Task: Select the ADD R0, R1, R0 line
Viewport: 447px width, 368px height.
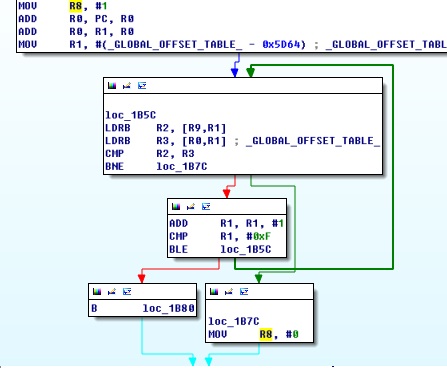Action: coord(76,31)
